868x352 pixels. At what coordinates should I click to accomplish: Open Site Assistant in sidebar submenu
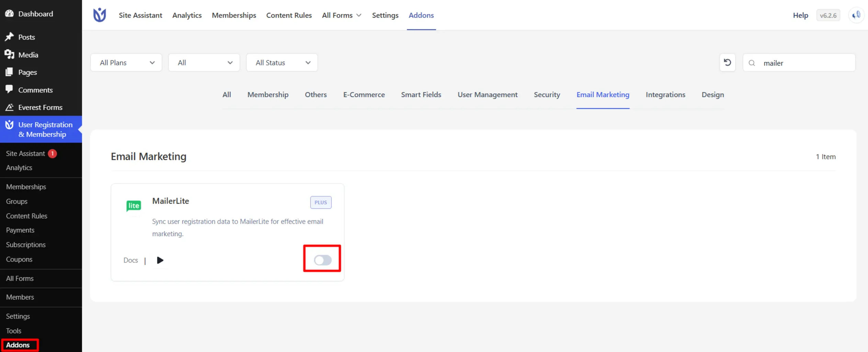tap(25, 153)
